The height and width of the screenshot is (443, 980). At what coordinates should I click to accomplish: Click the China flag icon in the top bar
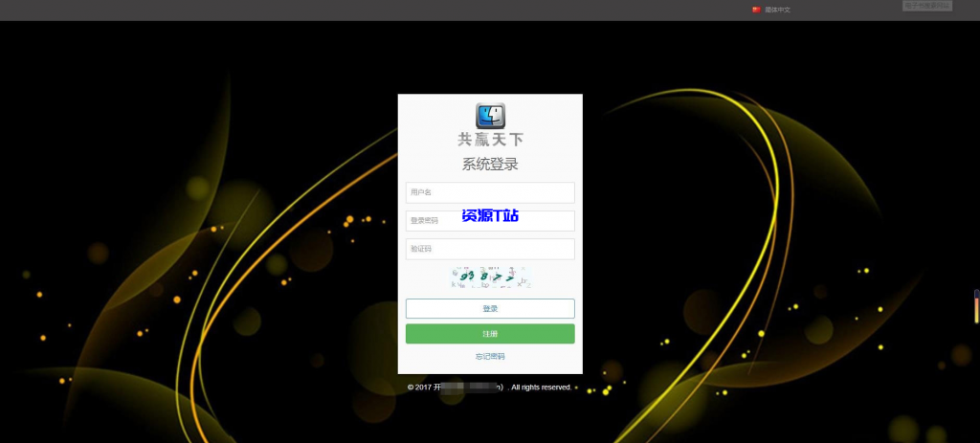756,10
